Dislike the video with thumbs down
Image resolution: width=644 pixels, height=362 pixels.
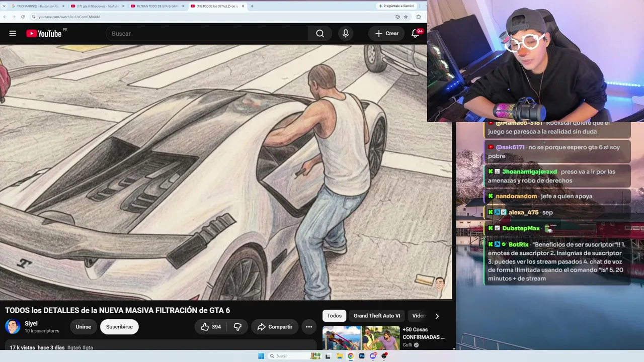pos(237,327)
